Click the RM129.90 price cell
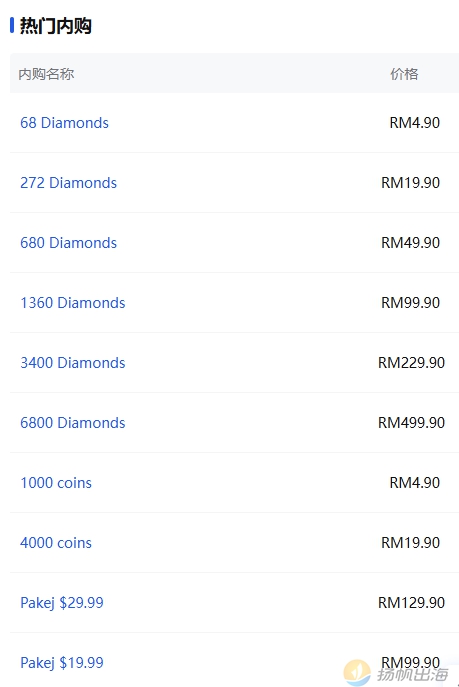The image size is (459, 687). click(411, 603)
